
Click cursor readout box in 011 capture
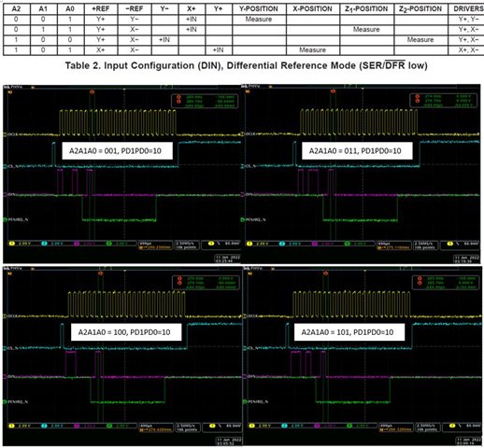coord(444,101)
